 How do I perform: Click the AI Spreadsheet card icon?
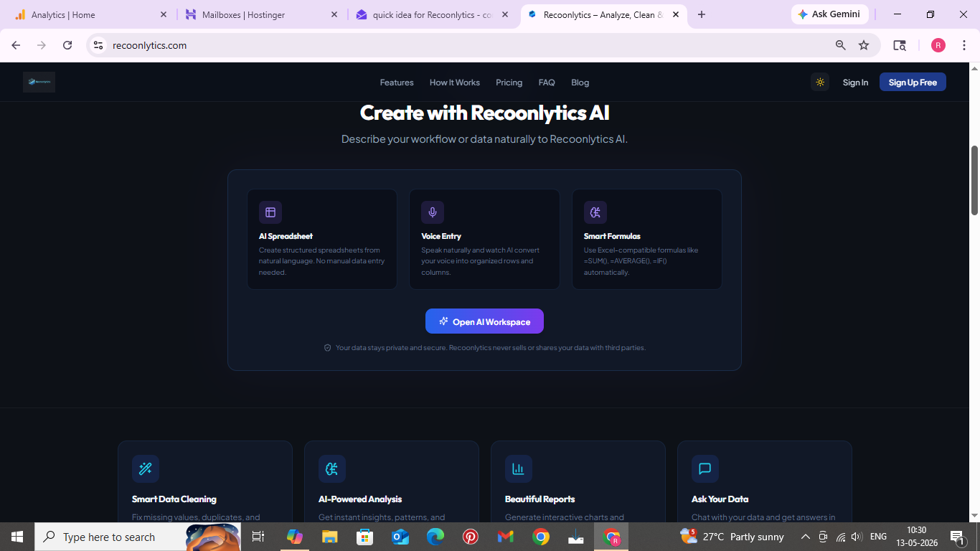click(x=270, y=212)
